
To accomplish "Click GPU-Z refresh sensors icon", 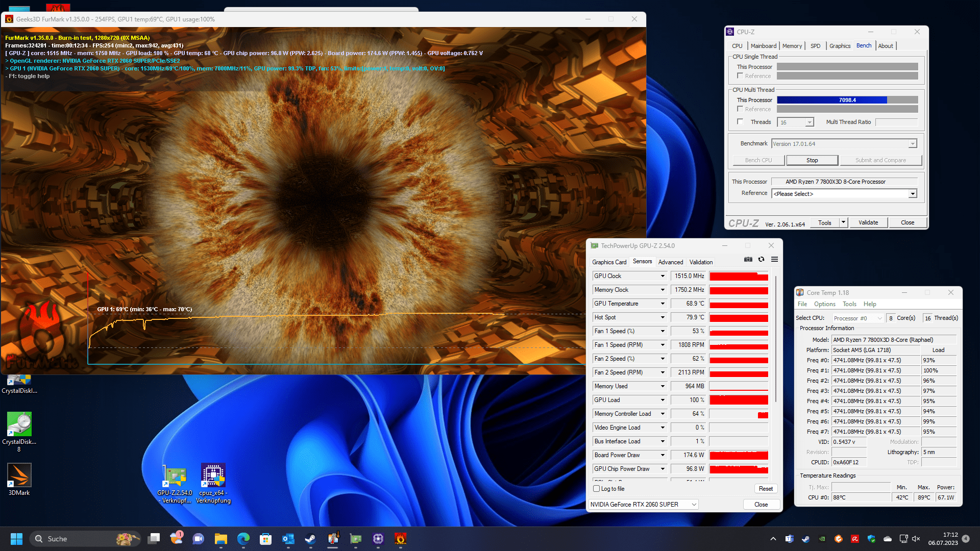I will point(761,259).
